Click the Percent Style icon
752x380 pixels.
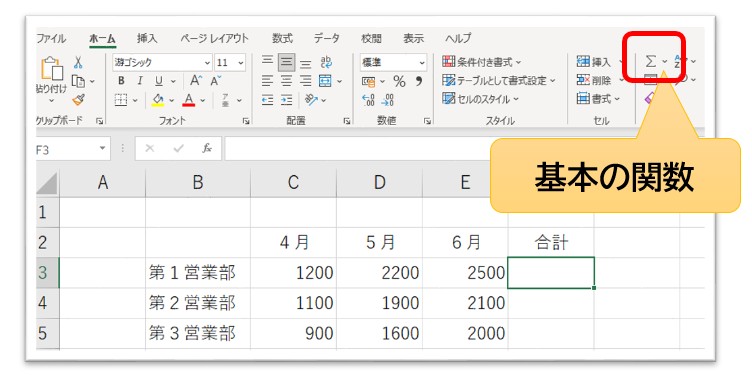point(399,81)
